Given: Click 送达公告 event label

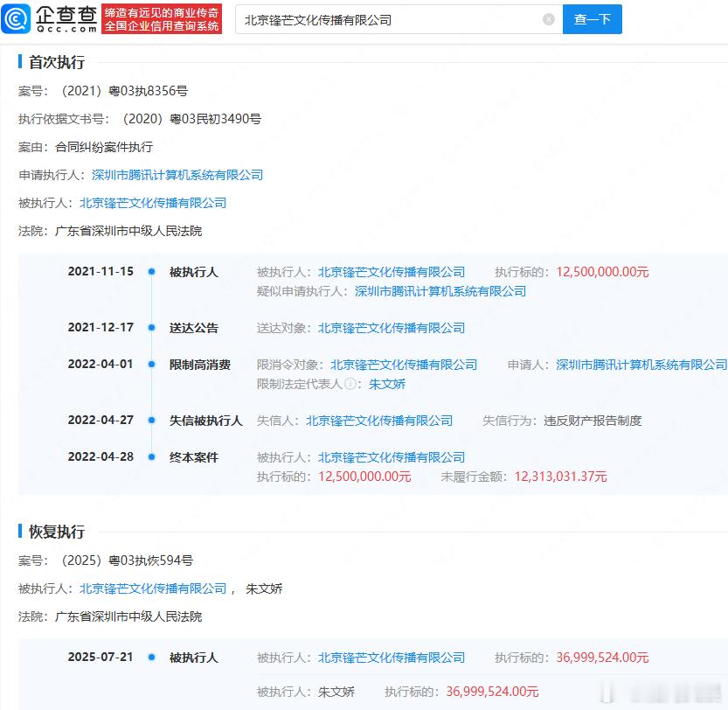Looking at the screenshot, I should pos(194,328).
